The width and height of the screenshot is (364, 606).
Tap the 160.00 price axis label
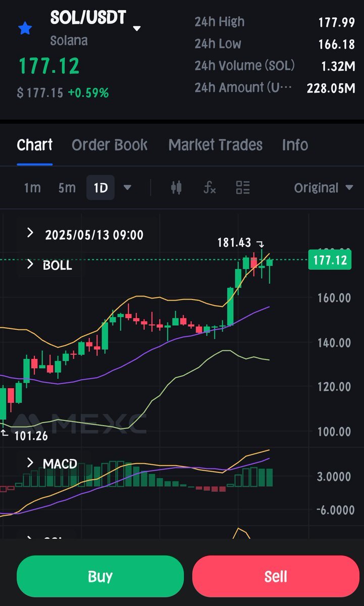(x=334, y=297)
